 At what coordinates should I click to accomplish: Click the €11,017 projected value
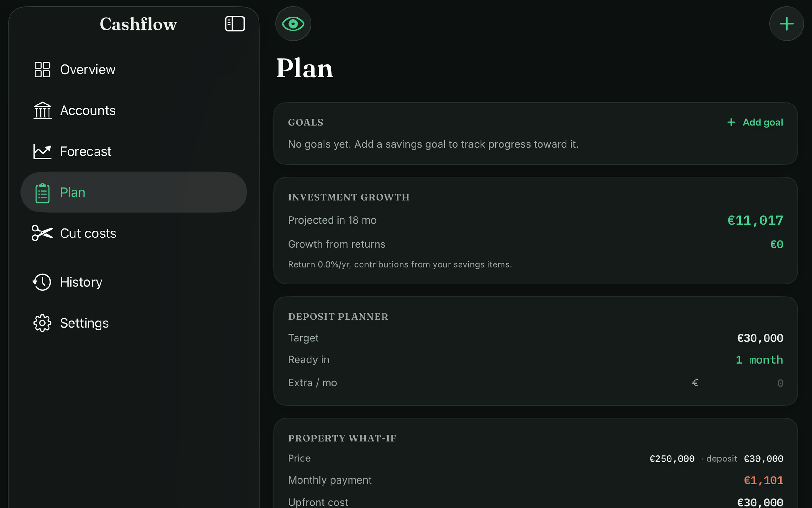(755, 220)
